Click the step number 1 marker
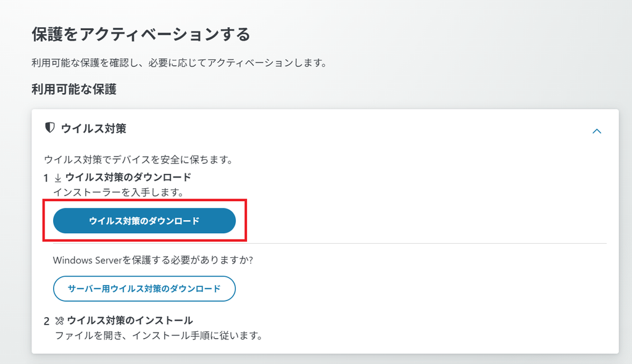The height and width of the screenshot is (364, 632). [x=46, y=178]
